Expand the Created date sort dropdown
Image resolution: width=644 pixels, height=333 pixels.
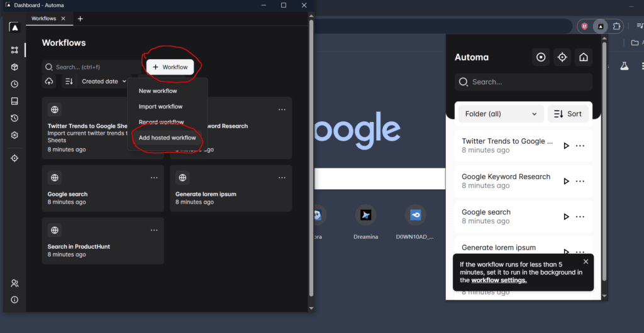pos(104,82)
